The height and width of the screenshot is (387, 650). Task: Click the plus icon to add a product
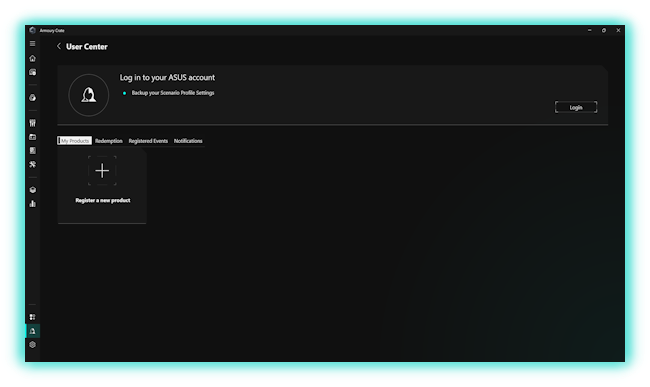(x=102, y=171)
